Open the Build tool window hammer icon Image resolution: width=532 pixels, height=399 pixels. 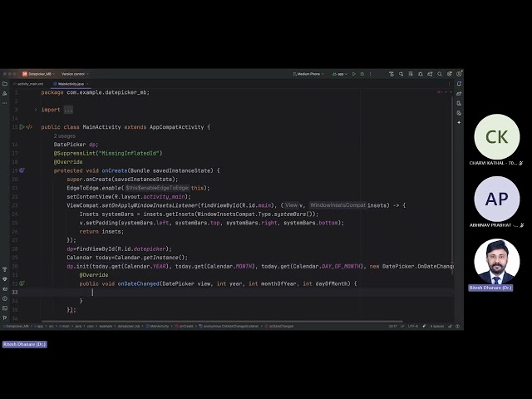tap(5, 269)
